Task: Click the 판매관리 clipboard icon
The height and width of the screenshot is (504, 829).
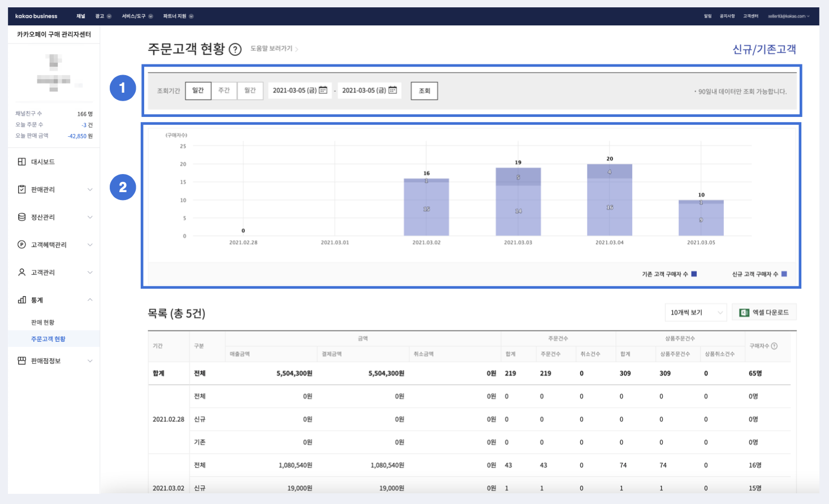Action: coord(21,189)
